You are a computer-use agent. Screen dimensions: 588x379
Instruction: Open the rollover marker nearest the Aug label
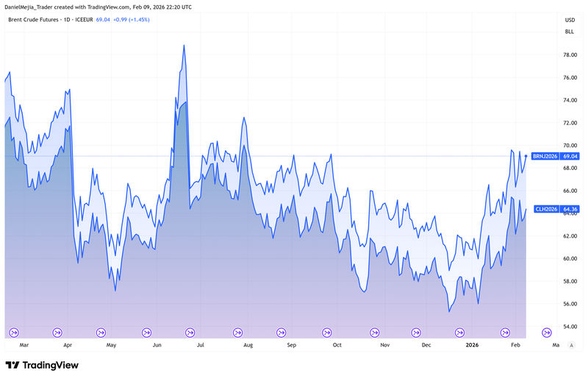(236, 332)
